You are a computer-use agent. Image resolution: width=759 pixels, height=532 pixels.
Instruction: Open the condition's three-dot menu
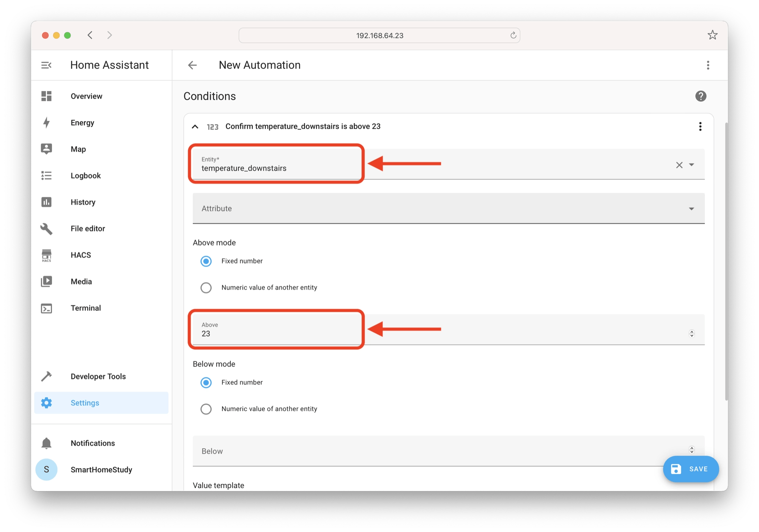click(x=700, y=126)
